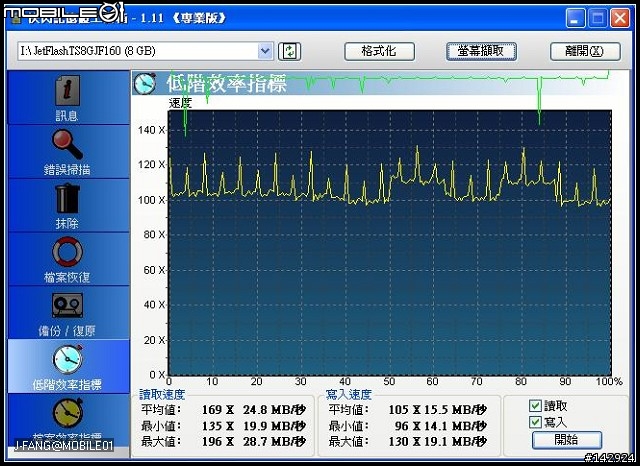
Task: Select the 低階效率指標 sidebar label
Action: (67, 385)
